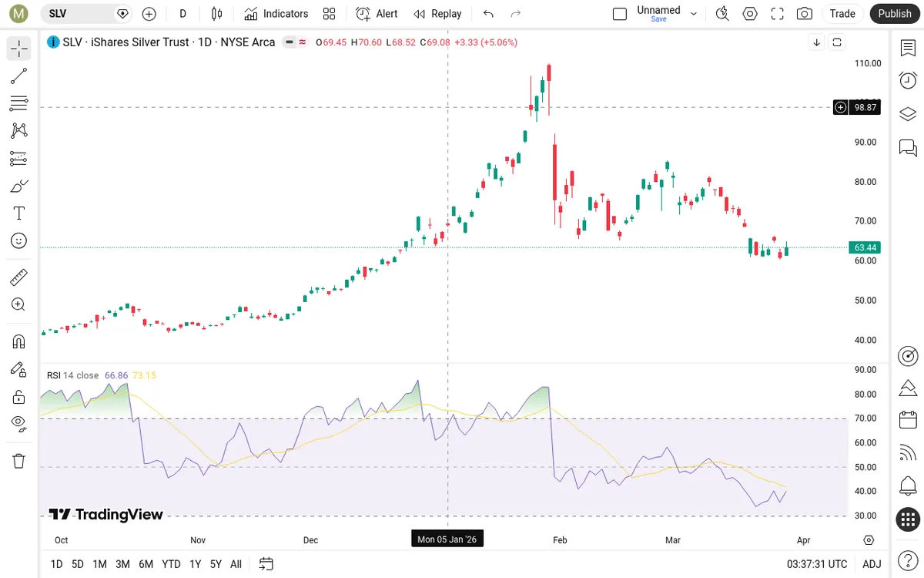
Task: Open go to date calendar
Action: point(266,564)
